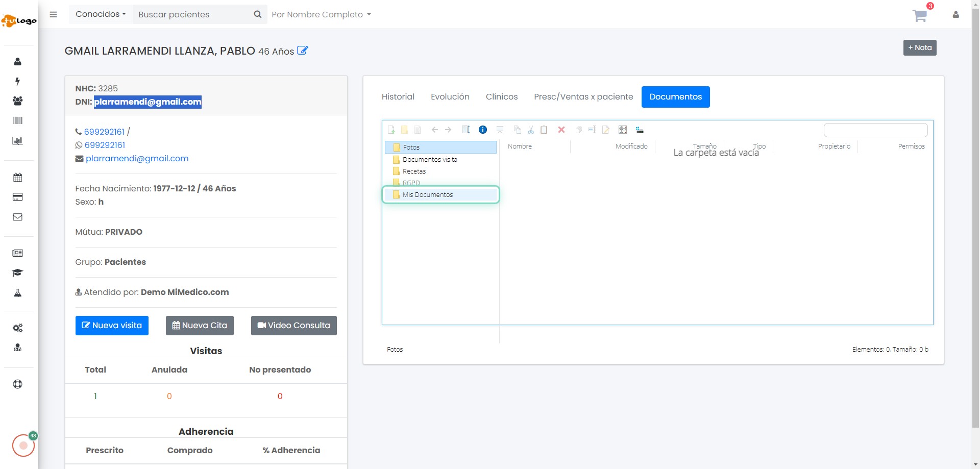Screen dimensions: 980x469
Task: Create a new folder via toolbar icon
Action: [x=404, y=130]
